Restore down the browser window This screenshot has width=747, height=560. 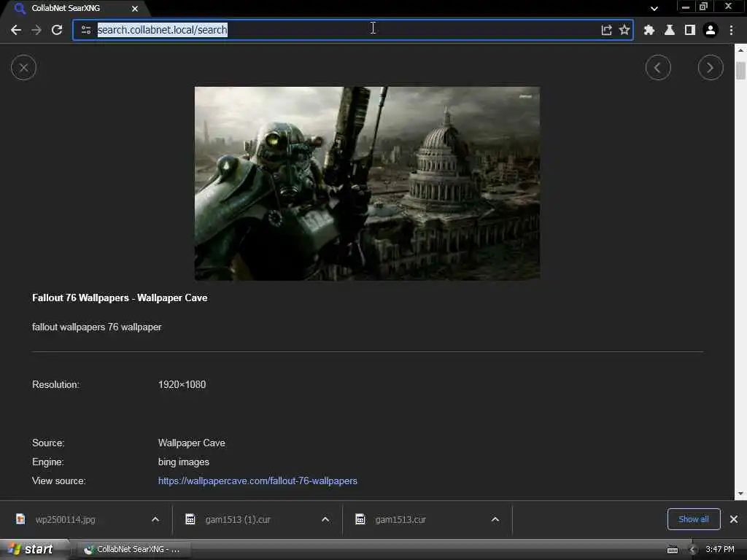coord(703,7)
